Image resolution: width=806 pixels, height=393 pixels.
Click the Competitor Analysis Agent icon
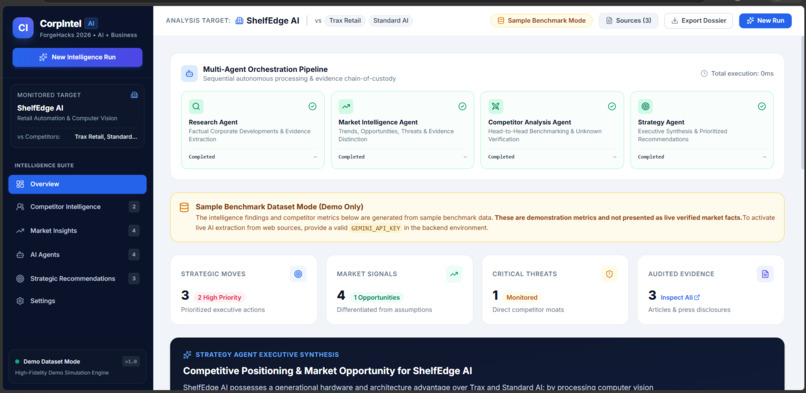(x=496, y=106)
